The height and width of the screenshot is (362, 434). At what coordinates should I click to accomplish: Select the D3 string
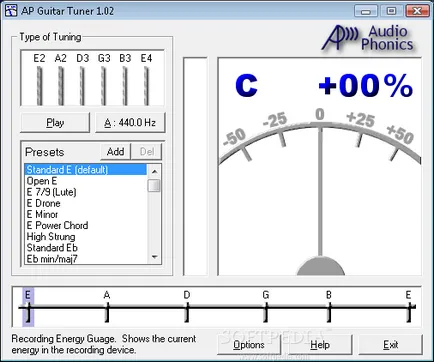[82, 79]
